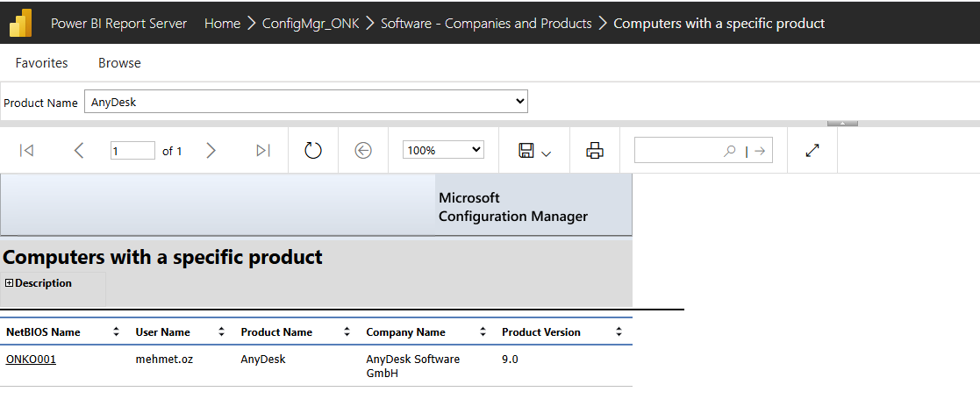This screenshot has height=406, width=980.
Task: Navigate to ConfigMgr_ONK breadcrumb
Action: click(311, 24)
